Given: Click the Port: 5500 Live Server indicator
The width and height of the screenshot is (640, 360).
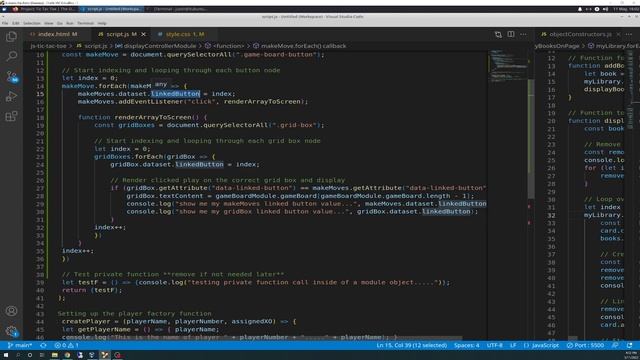Looking at the screenshot, I should 585,345.
